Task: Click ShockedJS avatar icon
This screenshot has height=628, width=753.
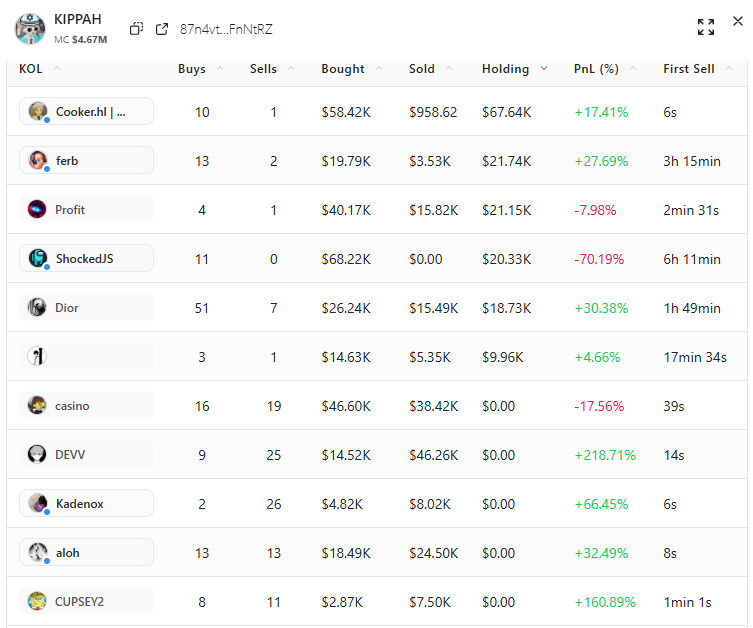Action: coord(37,258)
